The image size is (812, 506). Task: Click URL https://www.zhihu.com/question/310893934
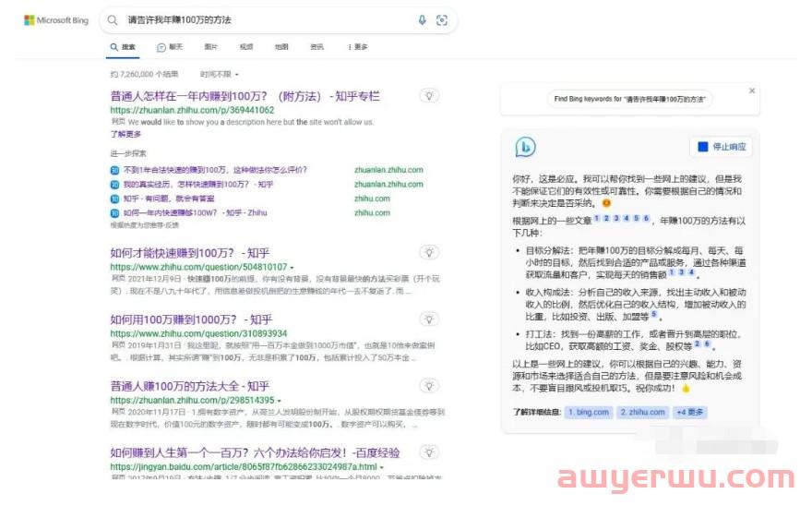198,334
